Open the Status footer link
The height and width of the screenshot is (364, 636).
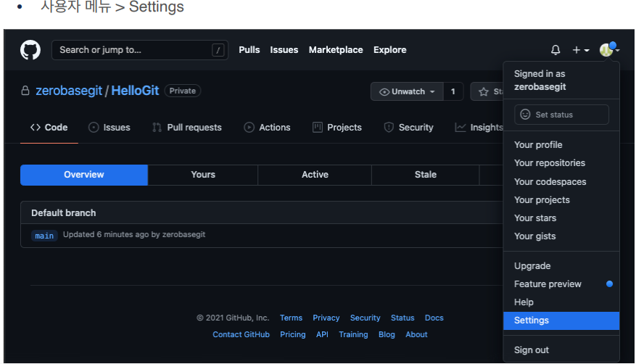tap(402, 318)
